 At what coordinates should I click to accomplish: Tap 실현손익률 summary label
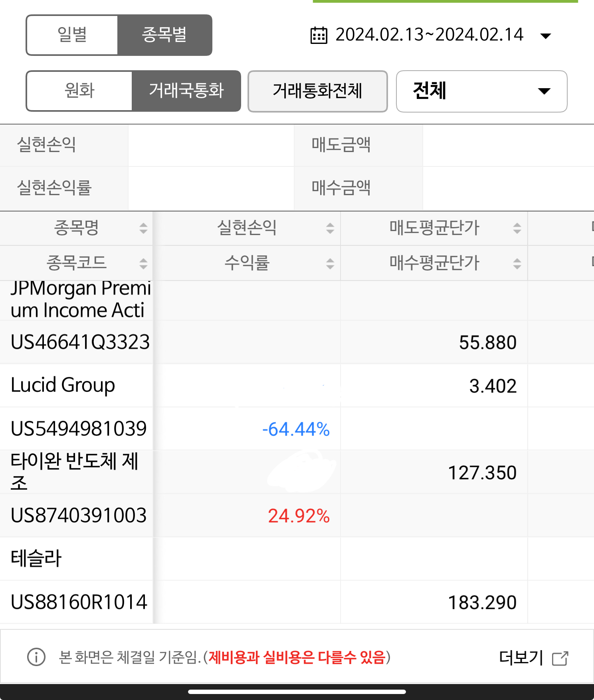click(54, 188)
